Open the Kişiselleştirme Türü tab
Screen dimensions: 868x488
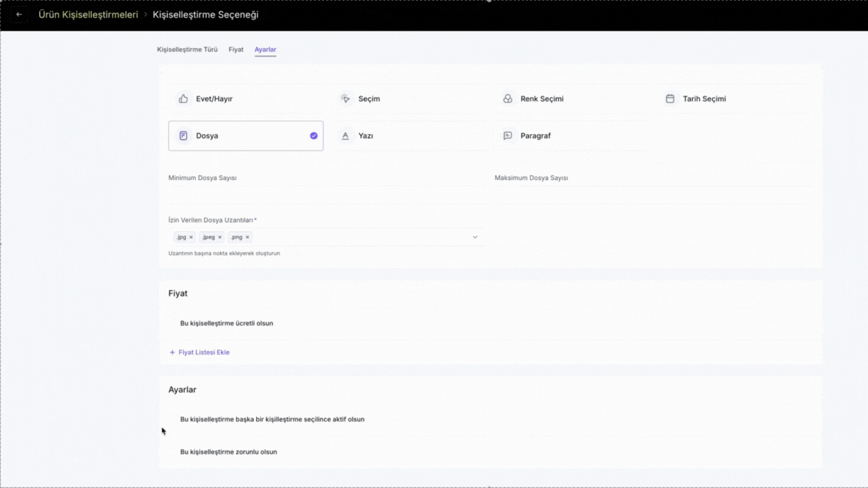pos(187,49)
